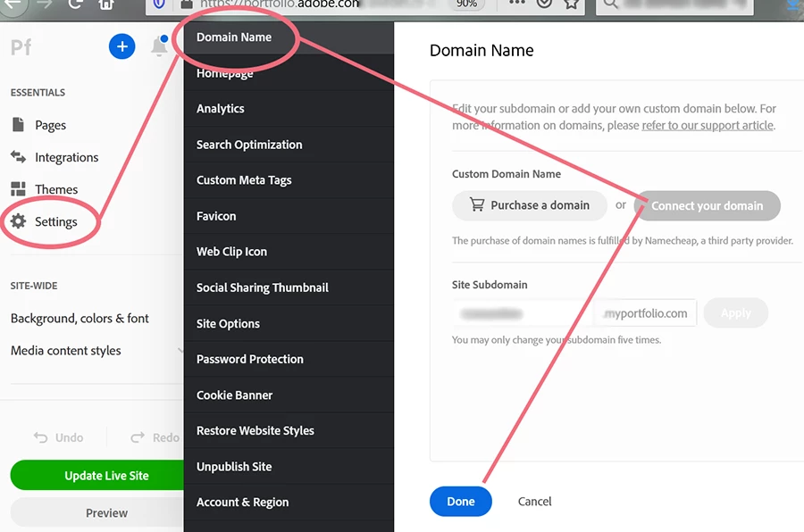The height and width of the screenshot is (532, 804).
Task: Click the blue Done button
Action: click(460, 502)
